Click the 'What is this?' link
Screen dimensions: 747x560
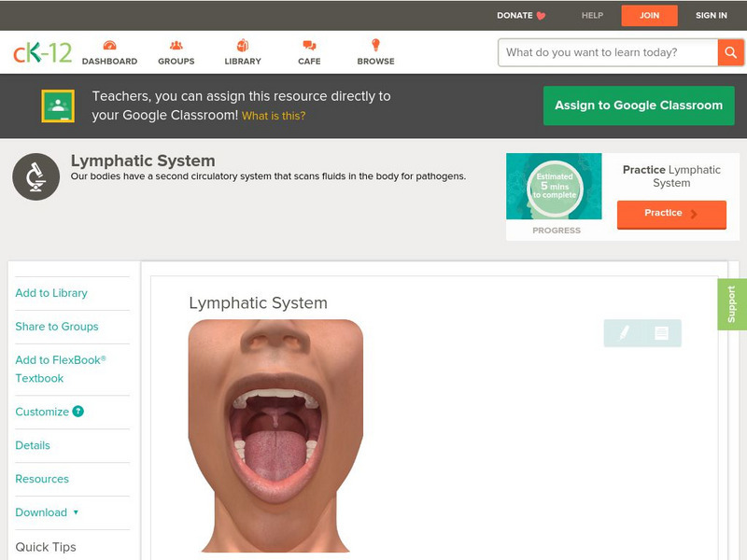(x=274, y=116)
